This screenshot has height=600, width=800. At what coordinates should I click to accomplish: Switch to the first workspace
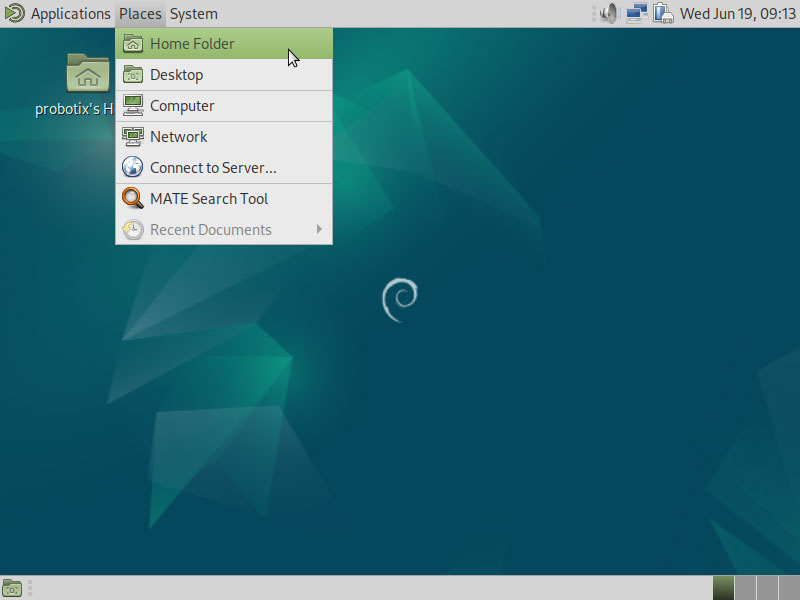coord(723,588)
